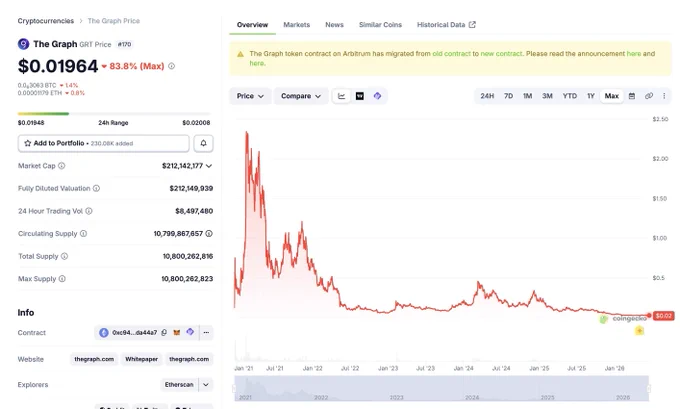Open the Whitepaper link

[x=141, y=359]
